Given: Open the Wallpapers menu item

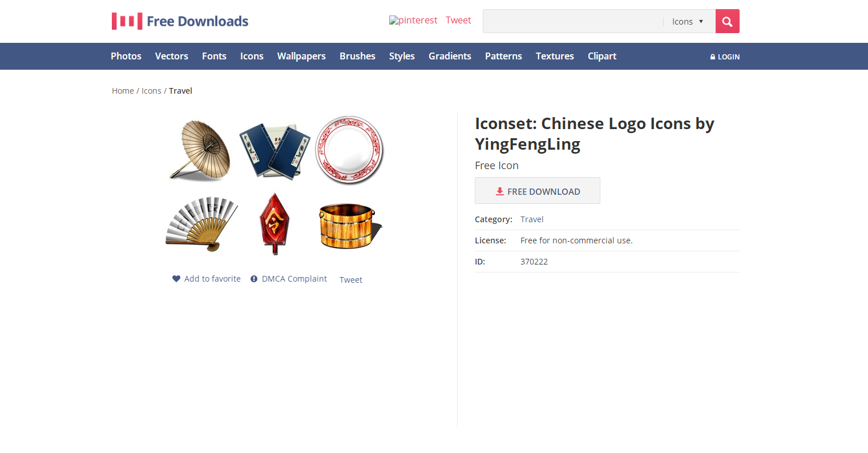Looking at the screenshot, I should coord(301,56).
